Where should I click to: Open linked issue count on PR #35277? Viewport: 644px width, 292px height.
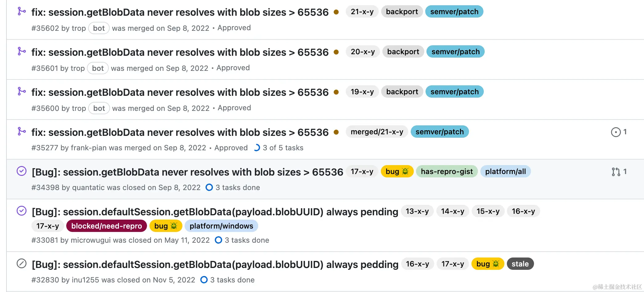619,132
